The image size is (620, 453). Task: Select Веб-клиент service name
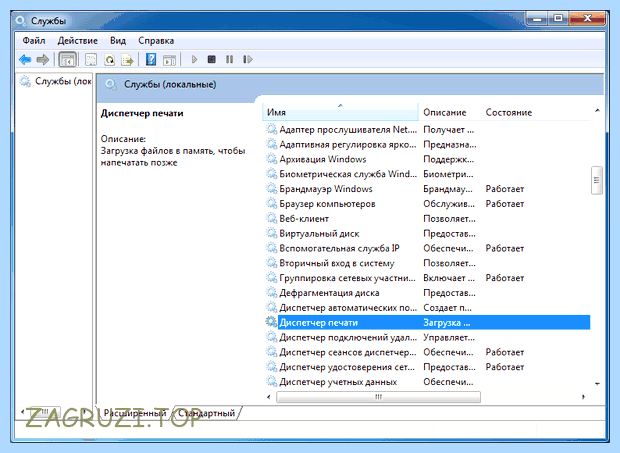304,219
